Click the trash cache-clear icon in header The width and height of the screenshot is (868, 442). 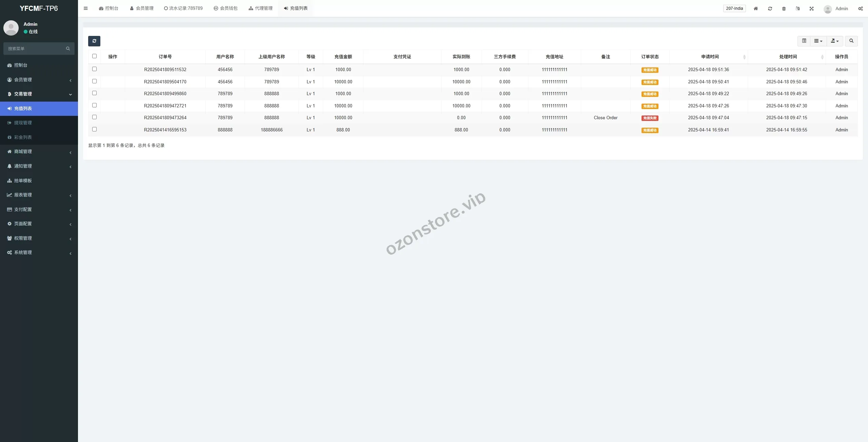click(784, 8)
